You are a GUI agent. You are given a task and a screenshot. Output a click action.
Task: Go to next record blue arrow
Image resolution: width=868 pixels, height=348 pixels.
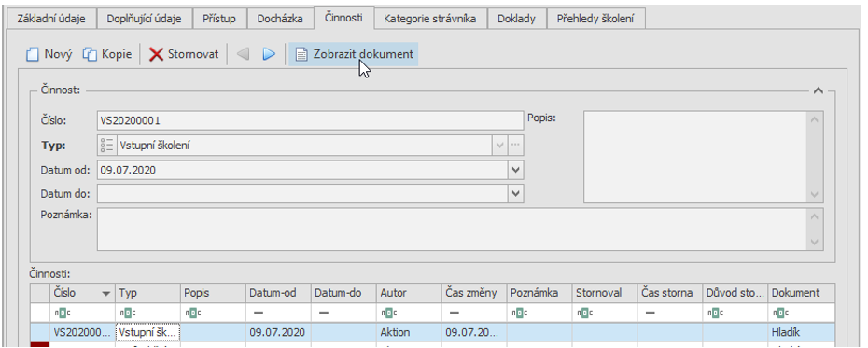[269, 54]
